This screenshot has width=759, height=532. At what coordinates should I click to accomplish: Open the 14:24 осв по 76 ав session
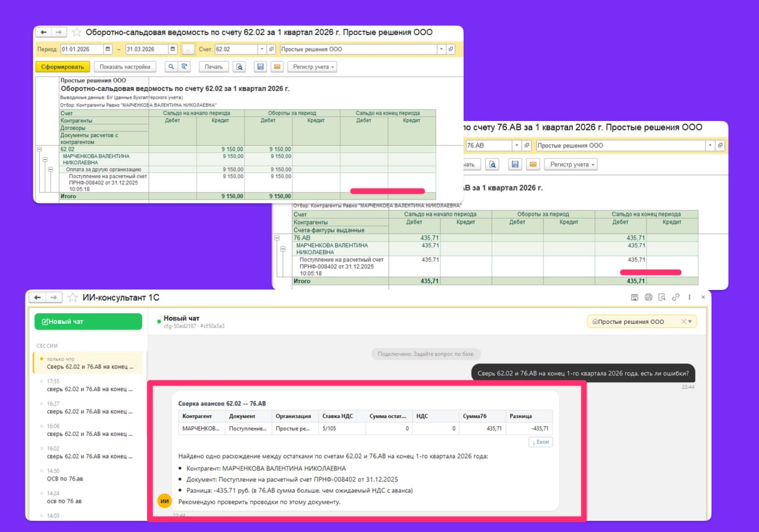(x=88, y=497)
